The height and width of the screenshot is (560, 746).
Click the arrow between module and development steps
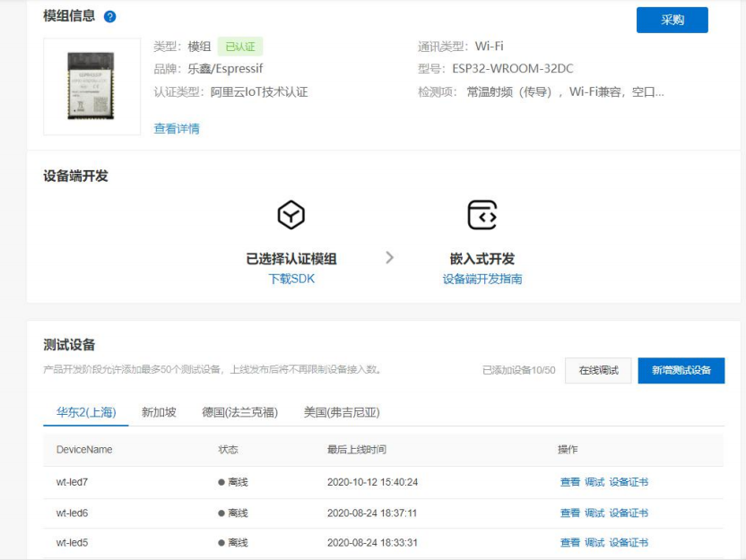click(389, 256)
